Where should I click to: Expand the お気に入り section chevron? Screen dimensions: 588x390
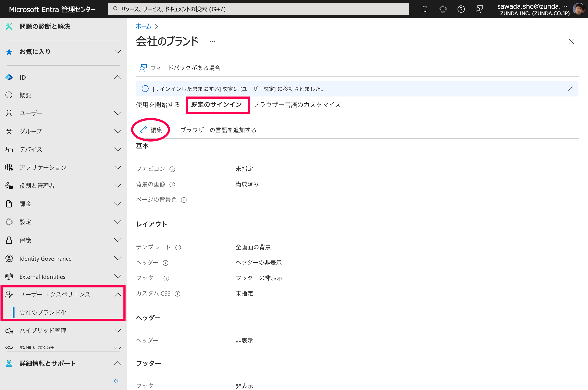tap(118, 52)
